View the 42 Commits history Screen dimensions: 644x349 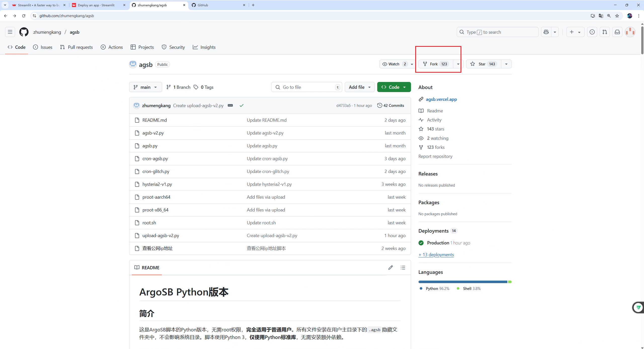[x=391, y=105]
